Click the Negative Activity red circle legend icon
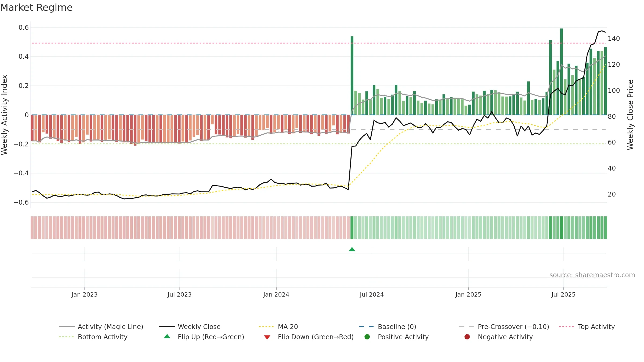The height and width of the screenshot is (362, 644). [x=467, y=337]
